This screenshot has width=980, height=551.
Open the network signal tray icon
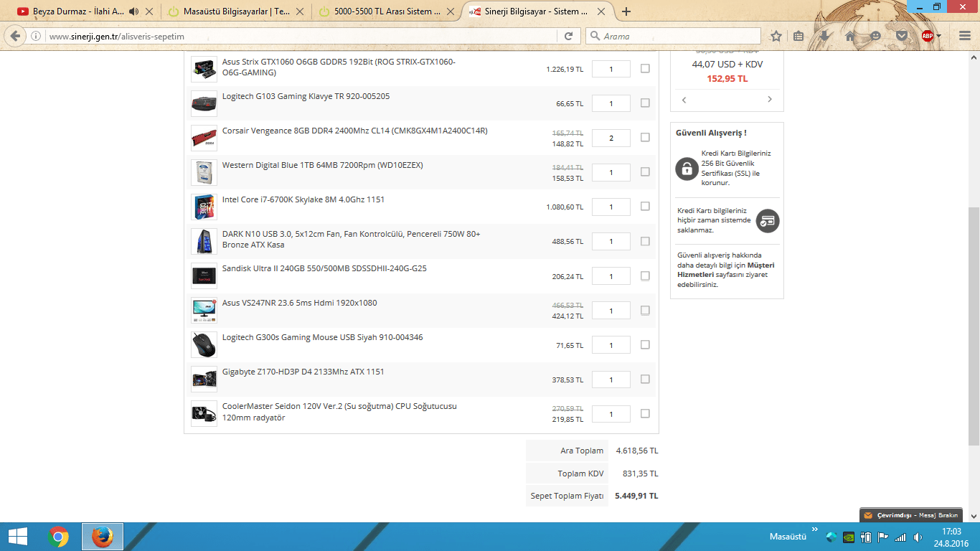(900, 537)
